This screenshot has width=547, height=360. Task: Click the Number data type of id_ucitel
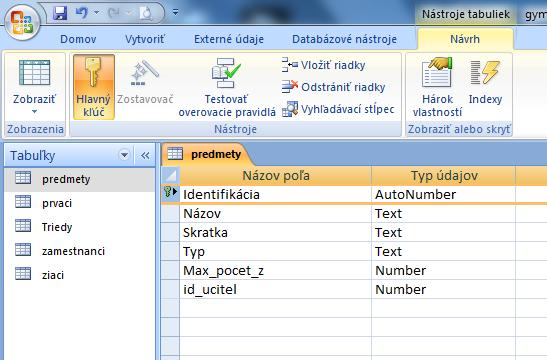pos(443,290)
